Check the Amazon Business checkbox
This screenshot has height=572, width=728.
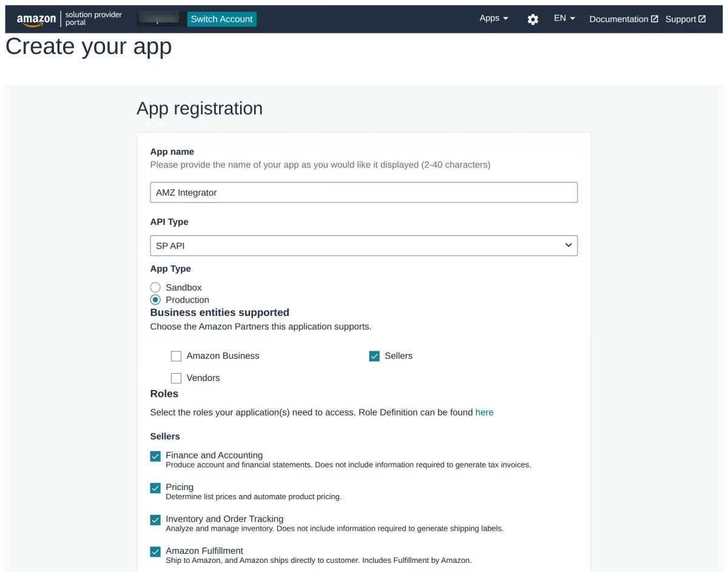pos(176,356)
